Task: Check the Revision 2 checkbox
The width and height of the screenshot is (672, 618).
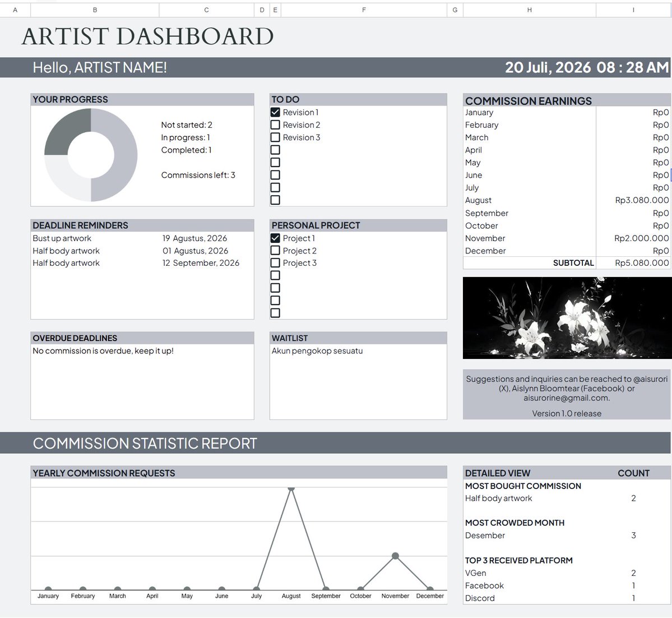Action: point(275,125)
